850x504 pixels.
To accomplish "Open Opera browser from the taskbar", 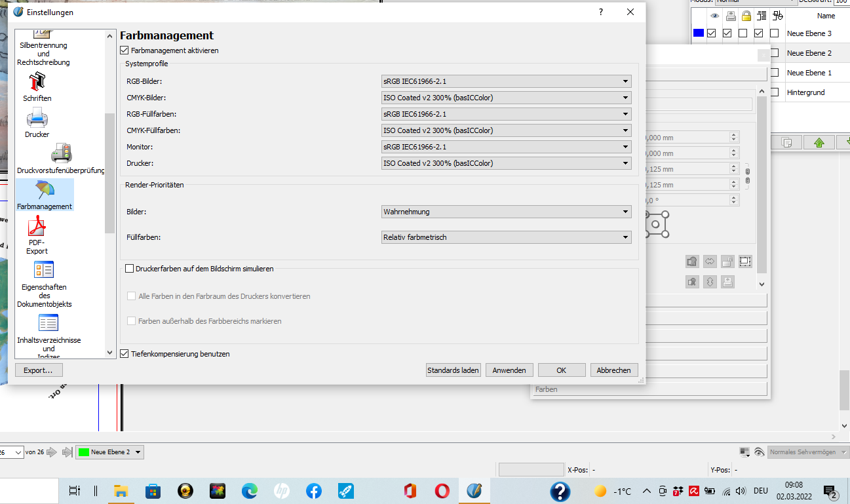I will (x=441, y=491).
